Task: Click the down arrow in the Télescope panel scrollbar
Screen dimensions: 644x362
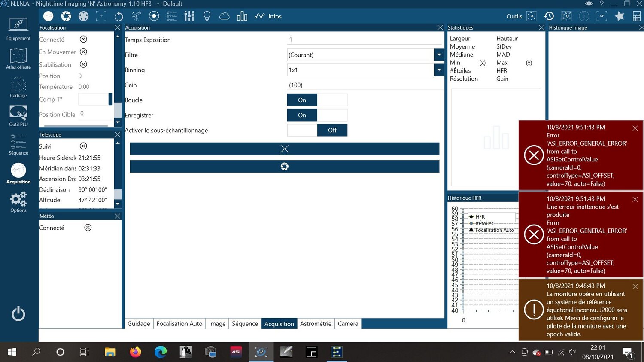Action: (x=118, y=204)
